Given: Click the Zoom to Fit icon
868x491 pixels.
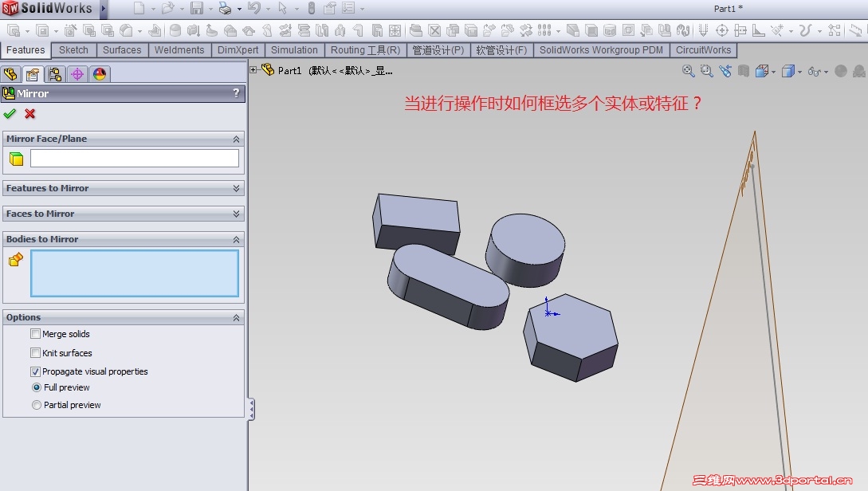Looking at the screenshot, I should [688, 71].
